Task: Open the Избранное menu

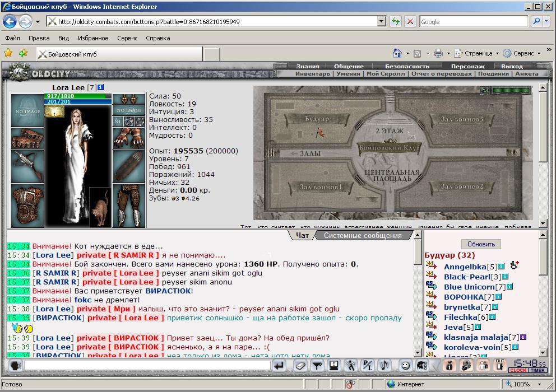Action: click(x=93, y=38)
